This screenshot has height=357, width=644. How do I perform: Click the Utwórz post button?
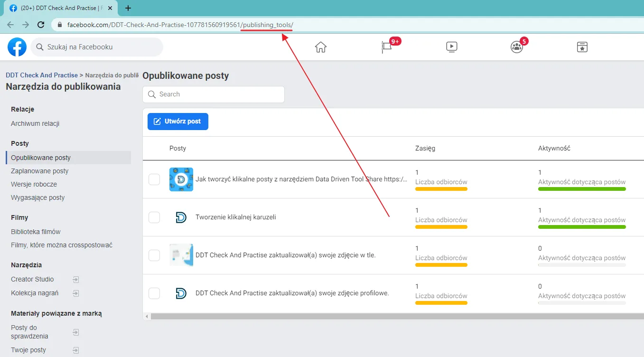coord(178,121)
